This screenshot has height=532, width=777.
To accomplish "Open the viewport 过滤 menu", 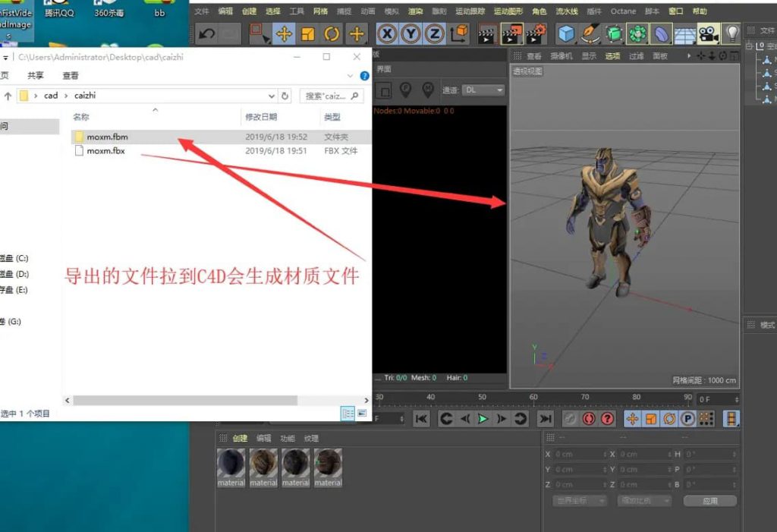I will click(x=637, y=56).
